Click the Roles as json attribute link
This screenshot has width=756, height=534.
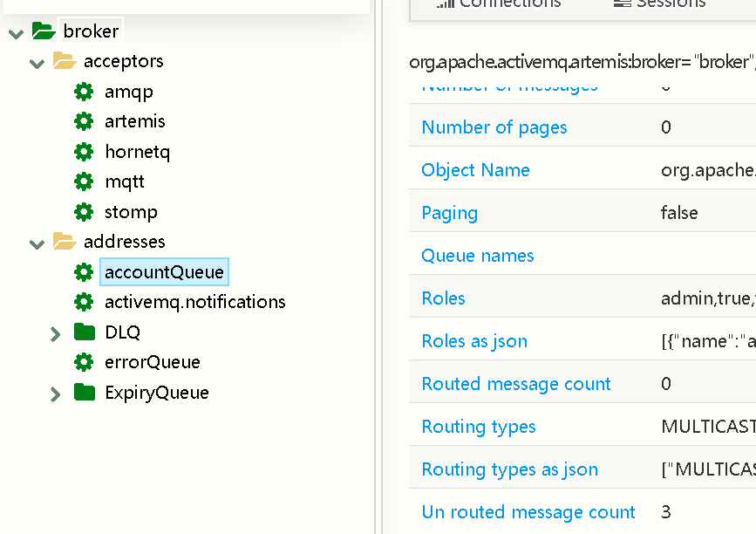click(474, 341)
